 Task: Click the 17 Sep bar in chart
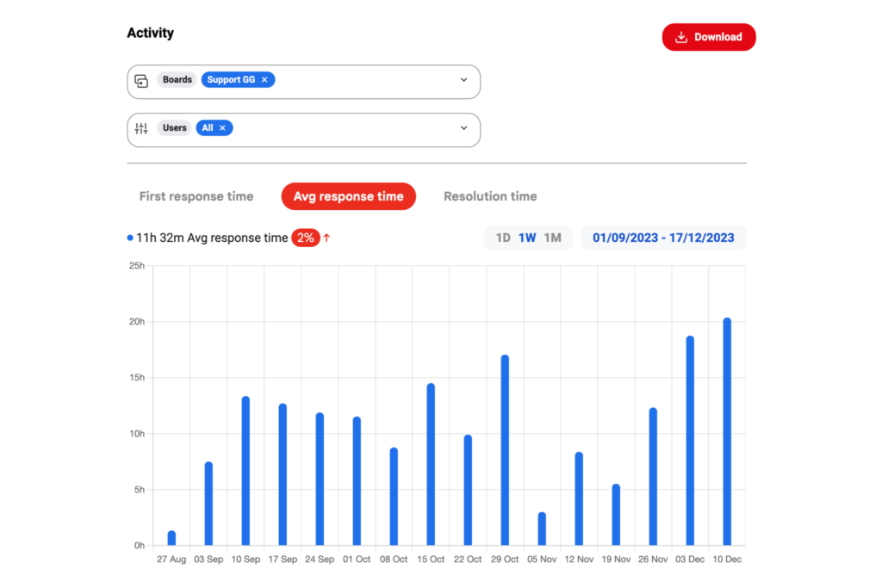point(283,474)
